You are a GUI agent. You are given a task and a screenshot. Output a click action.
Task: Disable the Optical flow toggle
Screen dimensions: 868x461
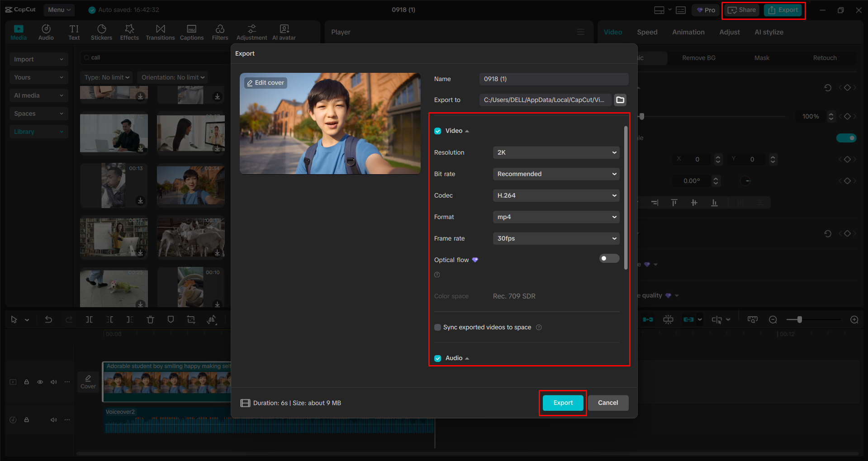pyautogui.click(x=609, y=258)
